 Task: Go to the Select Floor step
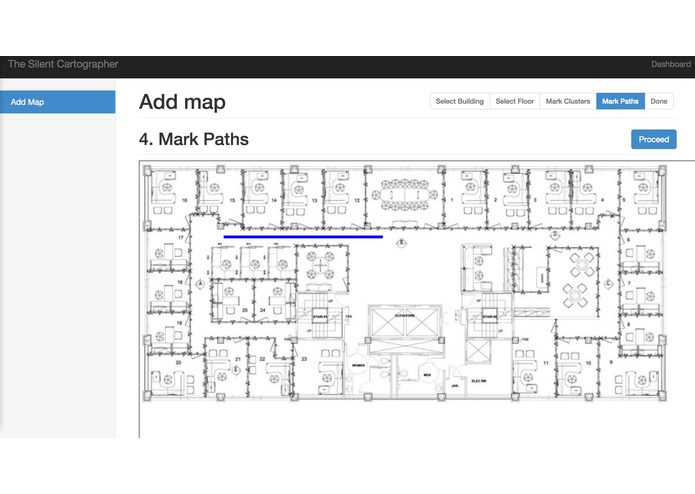tap(515, 101)
